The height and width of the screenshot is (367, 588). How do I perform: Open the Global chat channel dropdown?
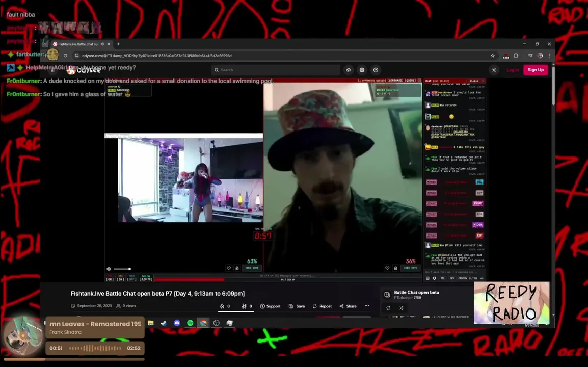476,81
